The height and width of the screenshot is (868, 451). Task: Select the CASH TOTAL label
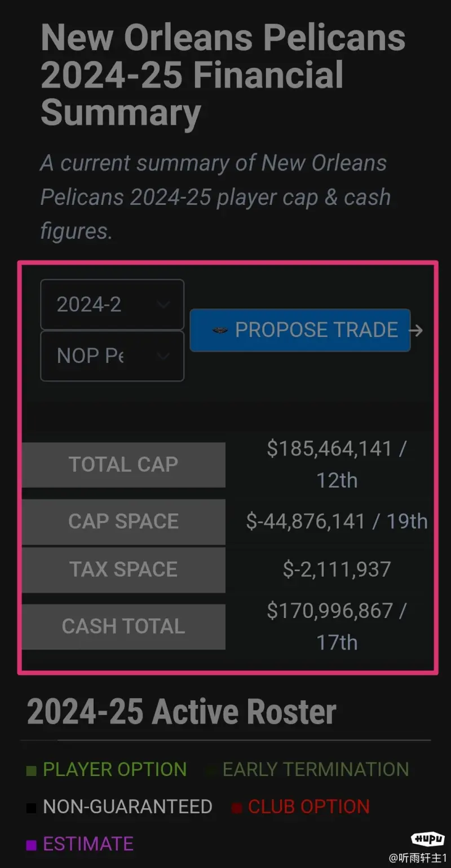(x=123, y=626)
